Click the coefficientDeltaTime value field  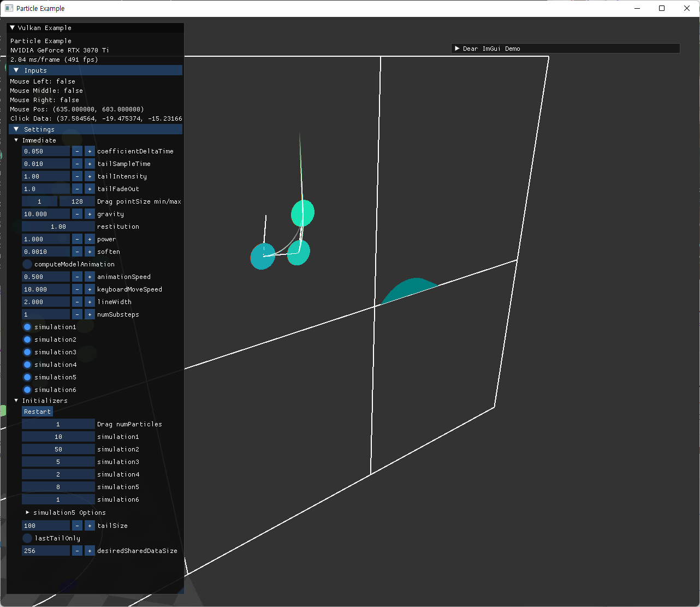[46, 151]
